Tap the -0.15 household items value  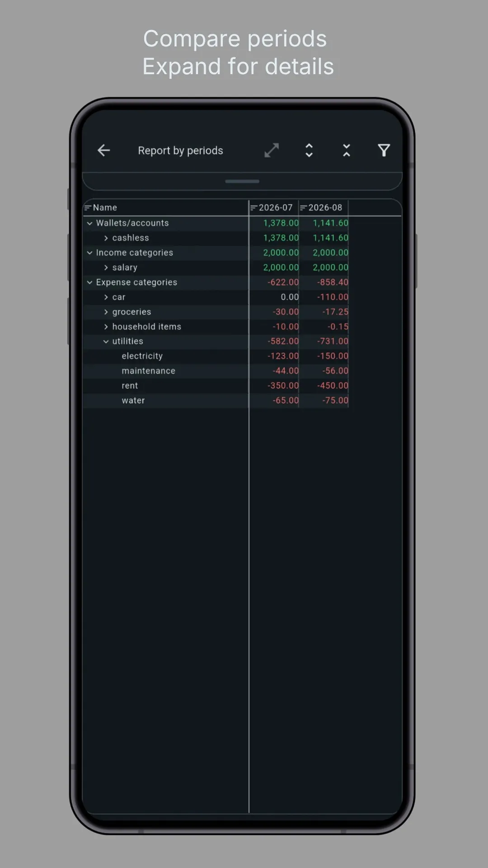click(338, 326)
